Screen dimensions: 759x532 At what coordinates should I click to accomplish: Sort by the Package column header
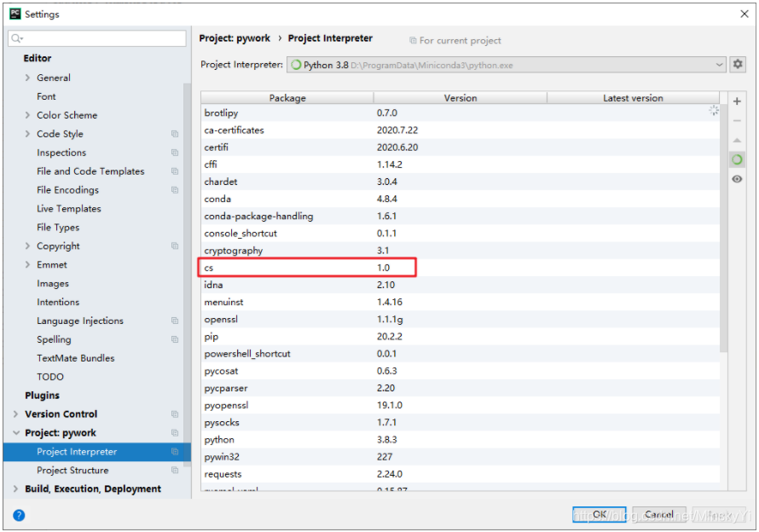(x=287, y=98)
